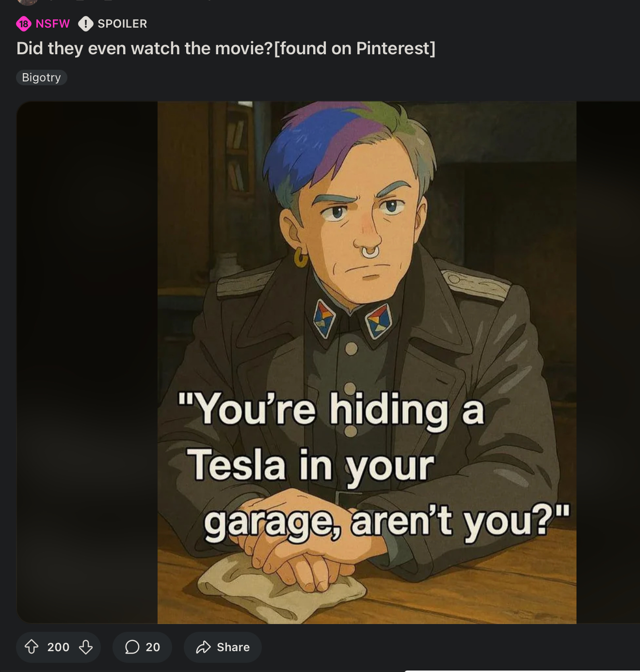Open the meme image of the uniformed character
Viewport: 640px width, 672px height.
pos(367,362)
